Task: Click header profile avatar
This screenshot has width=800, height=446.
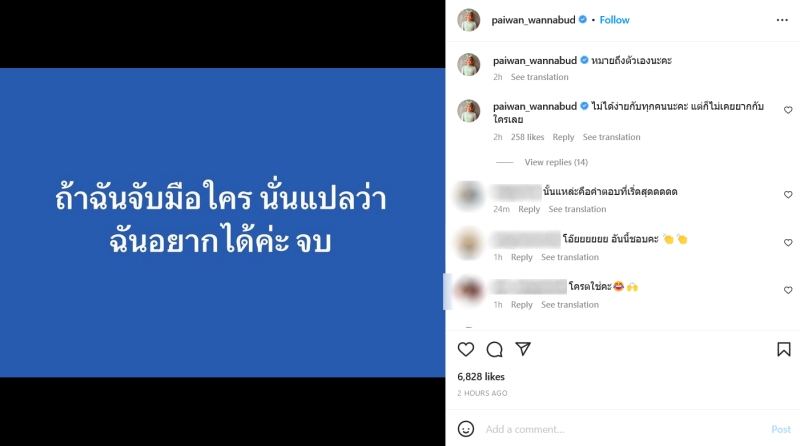Action: [468, 20]
